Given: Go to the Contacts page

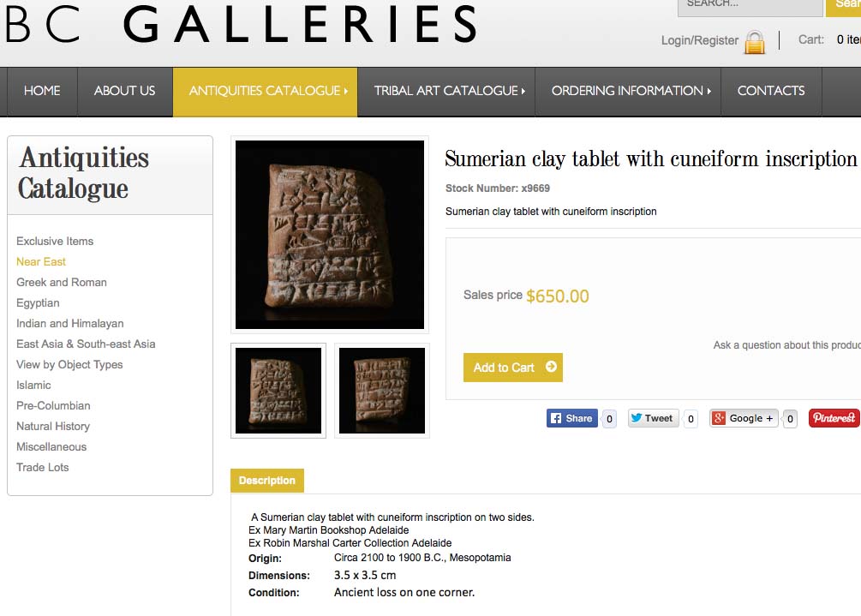Looking at the screenshot, I should [771, 91].
